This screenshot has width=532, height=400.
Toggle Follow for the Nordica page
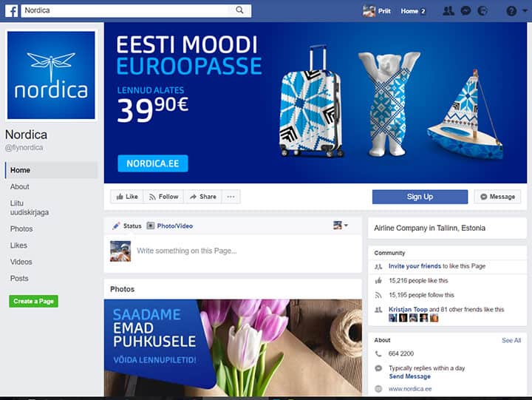(164, 197)
